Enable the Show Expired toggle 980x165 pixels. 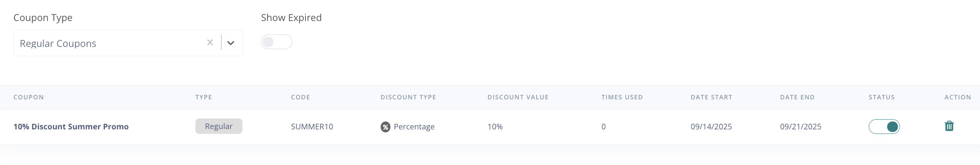click(276, 42)
